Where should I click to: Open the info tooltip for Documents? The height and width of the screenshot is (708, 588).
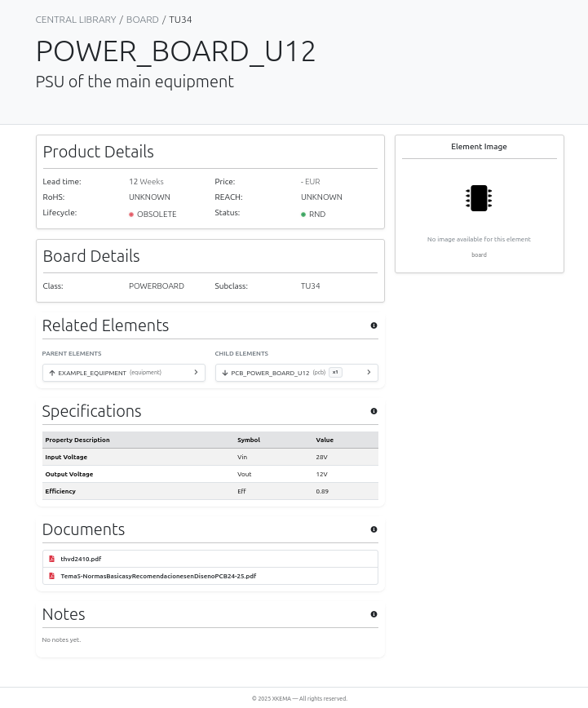point(374,529)
